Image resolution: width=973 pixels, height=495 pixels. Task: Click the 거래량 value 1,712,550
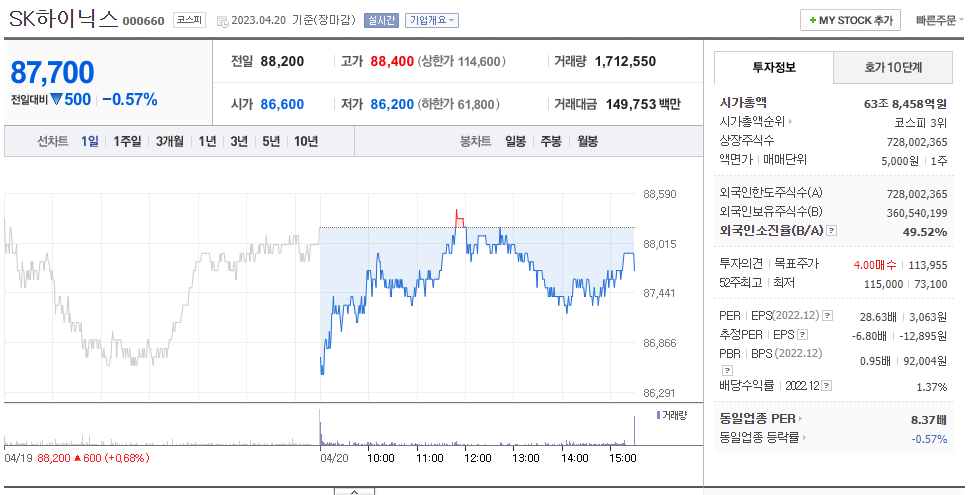pyautogui.click(x=625, y=61)
